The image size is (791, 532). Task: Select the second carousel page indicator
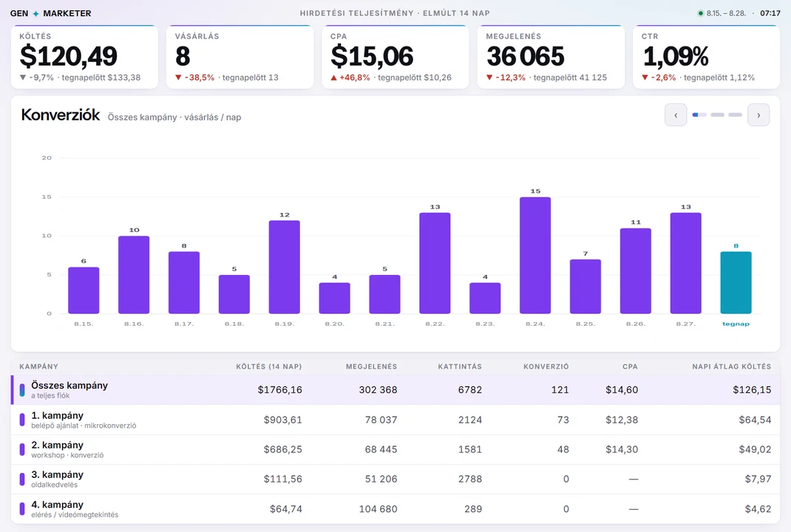coord(717,115)
